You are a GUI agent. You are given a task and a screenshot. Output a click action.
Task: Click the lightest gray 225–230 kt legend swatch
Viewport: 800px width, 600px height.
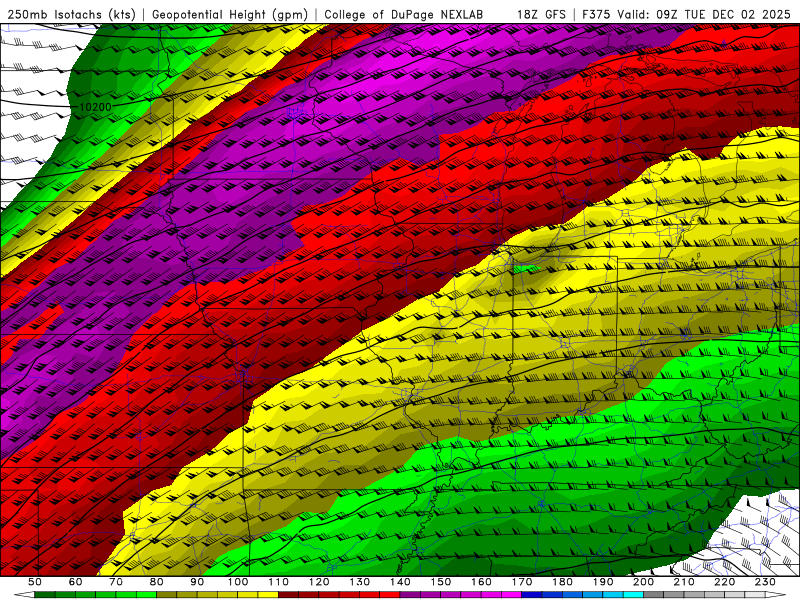point(755,594)
